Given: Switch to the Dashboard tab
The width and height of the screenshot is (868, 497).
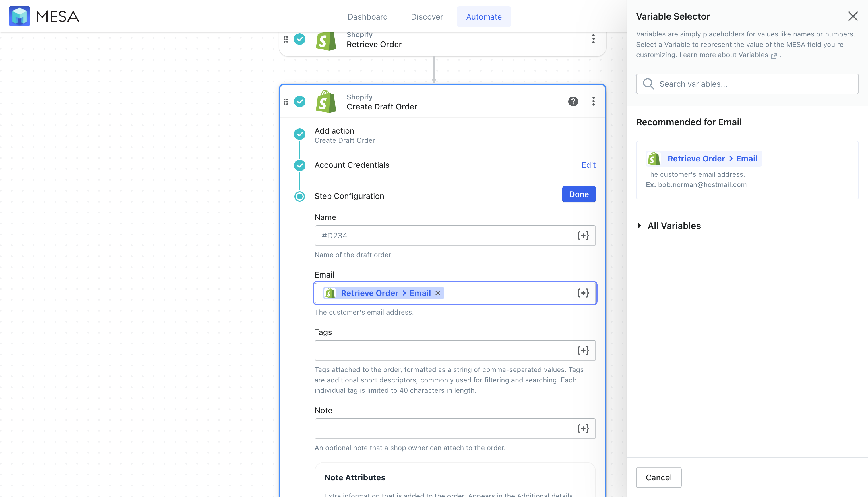Looking at the screenshot, I should click(367, 17).
